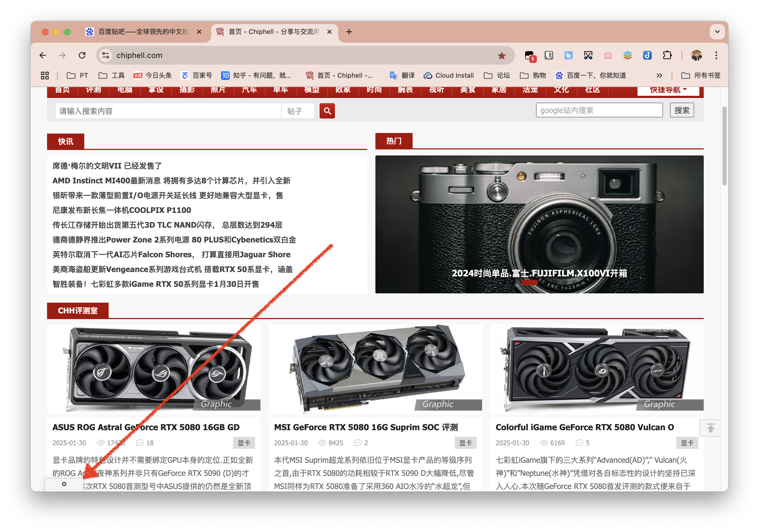This screenshot has height=532, width=759.
Task: Open the Cloud Install bookmark
Action: tap(449, 75)
